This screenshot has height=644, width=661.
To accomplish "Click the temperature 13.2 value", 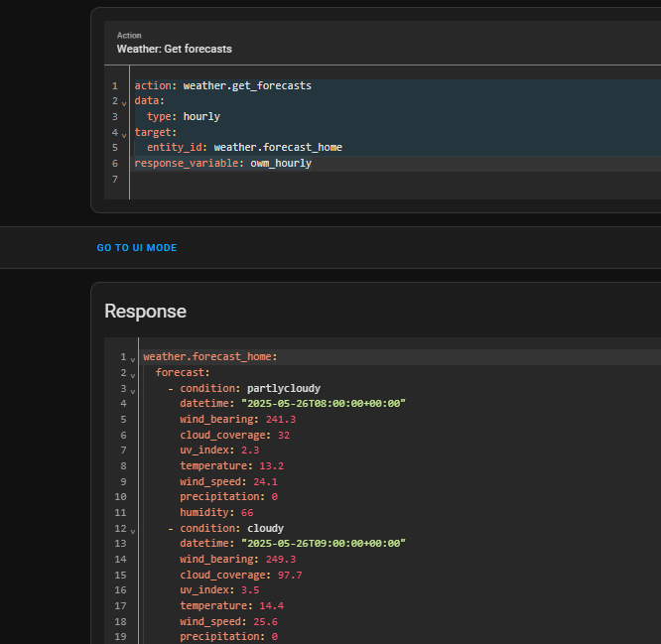I will click(x=272, y=465).
